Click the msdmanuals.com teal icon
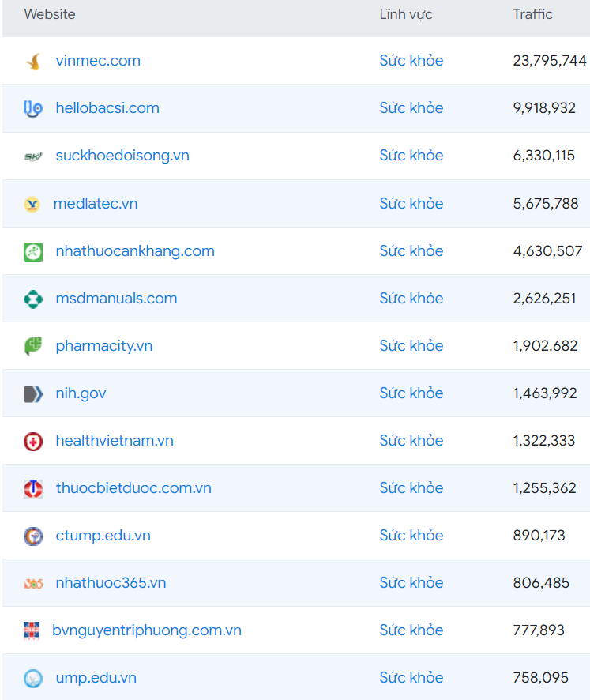Screen dimensions: 590x700 [33, 299]
